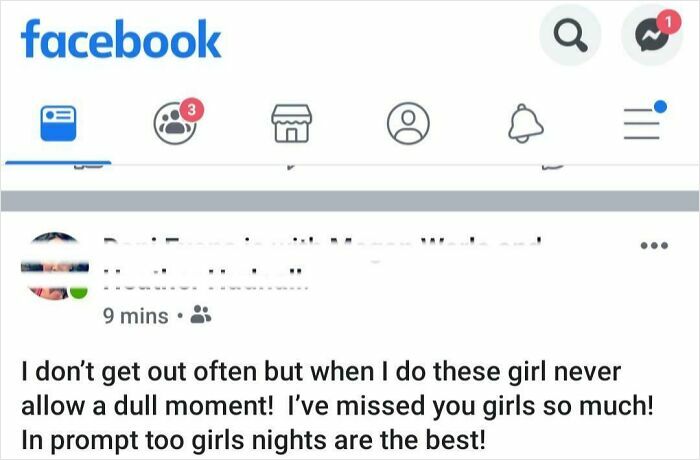Open the Marketplace storefront icon
The height and width of the screenshot is (460, 700).
(x=290, y=123)
